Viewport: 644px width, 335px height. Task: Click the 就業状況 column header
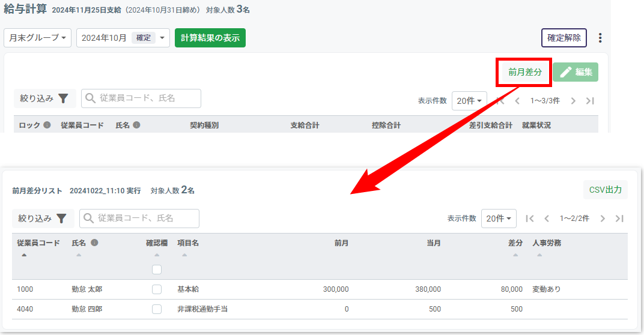(x=536, y=125)
